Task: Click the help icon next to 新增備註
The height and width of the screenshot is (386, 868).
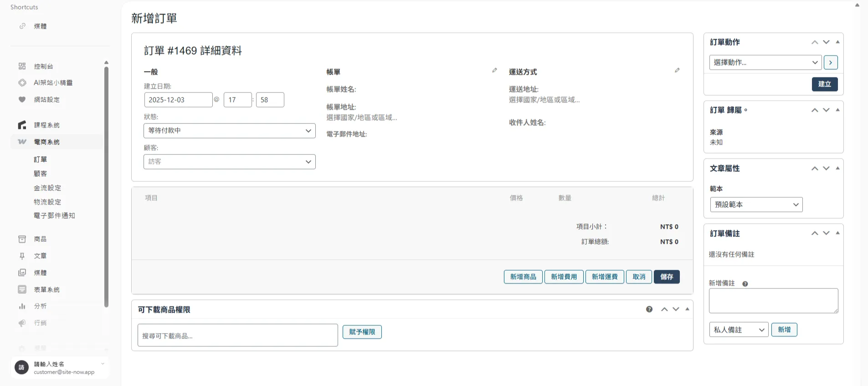Action: click(x=745, y=284)
